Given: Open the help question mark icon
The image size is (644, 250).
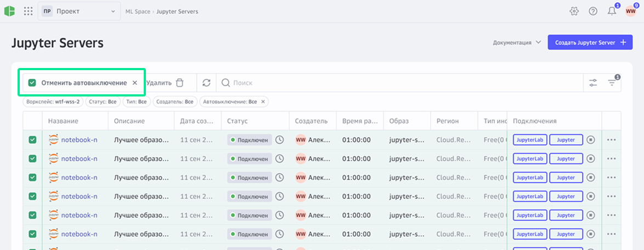Looking at the screenshot, I should 592,12.
